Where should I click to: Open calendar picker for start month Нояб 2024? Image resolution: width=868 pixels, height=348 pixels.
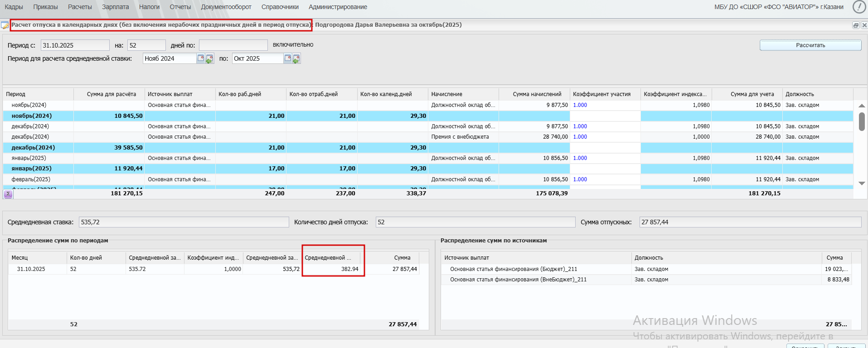tap(201, 58)
